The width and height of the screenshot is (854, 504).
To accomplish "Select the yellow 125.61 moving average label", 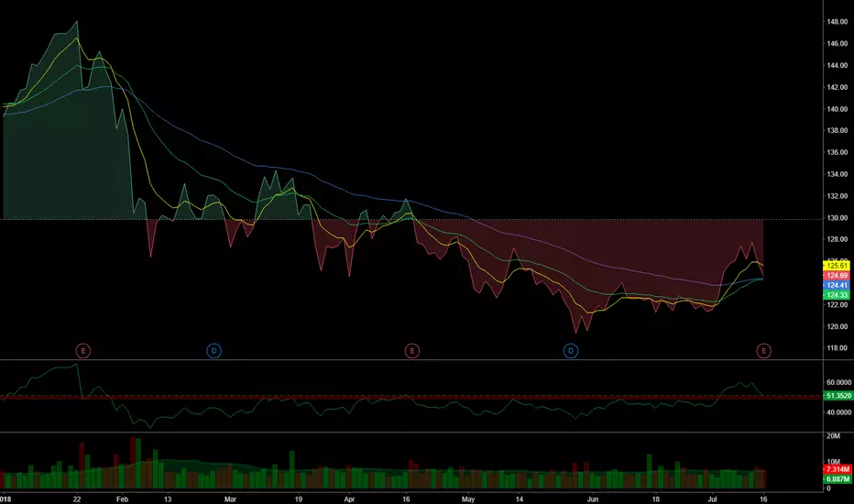I will tap(837, 266).
